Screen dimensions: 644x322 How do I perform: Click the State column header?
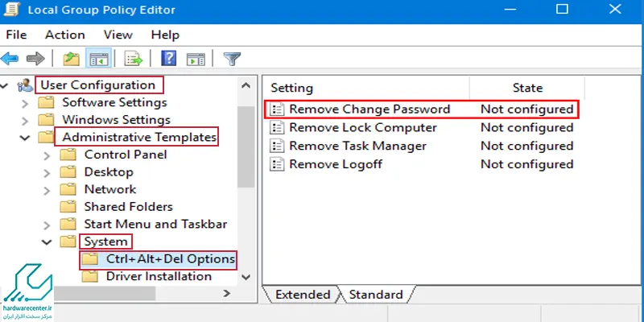pos(527,88)
